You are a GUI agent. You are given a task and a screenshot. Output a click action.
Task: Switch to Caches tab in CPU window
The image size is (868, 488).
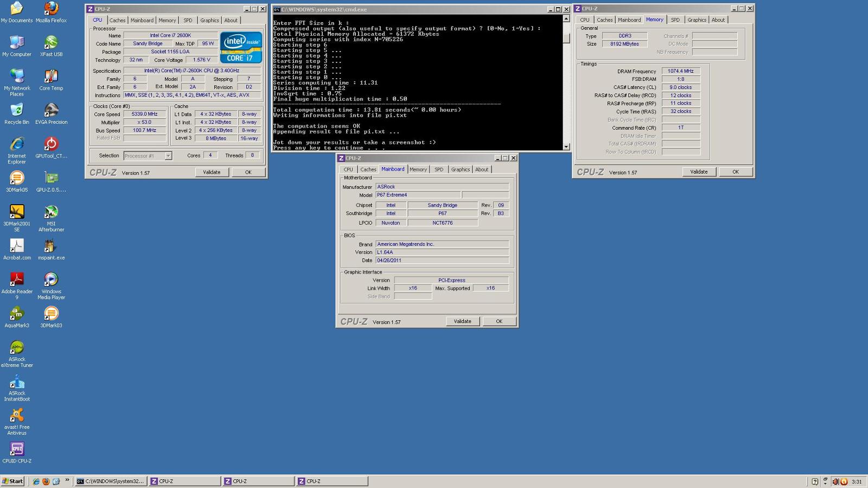pyautogui.click(x=117, y=21)
